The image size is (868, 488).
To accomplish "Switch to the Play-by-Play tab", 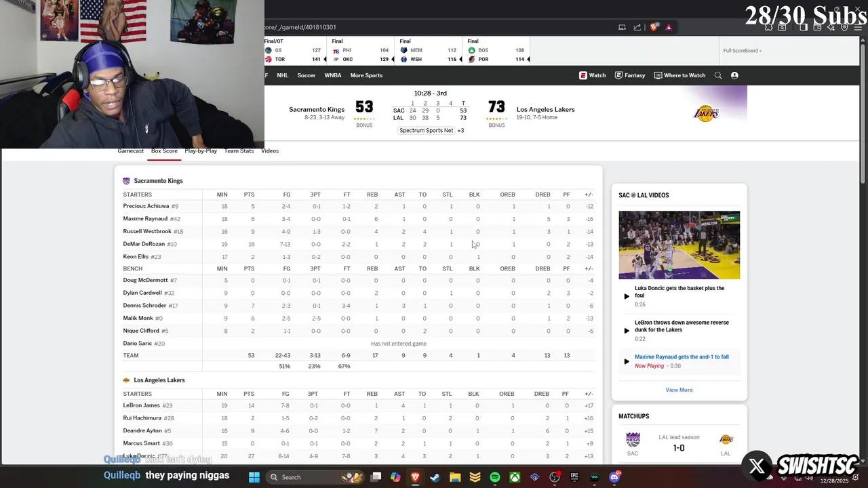I will point(201,150).
